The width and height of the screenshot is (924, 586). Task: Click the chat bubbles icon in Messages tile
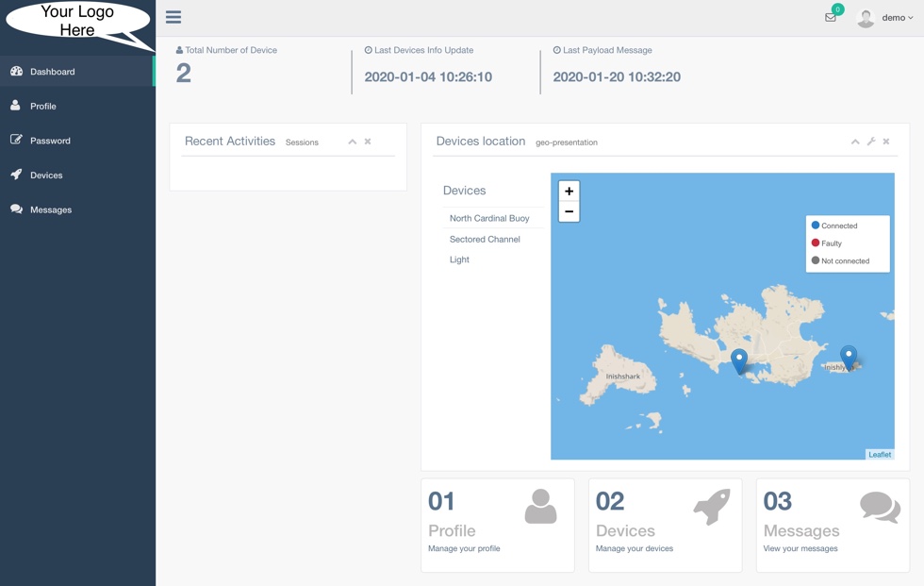880,507
